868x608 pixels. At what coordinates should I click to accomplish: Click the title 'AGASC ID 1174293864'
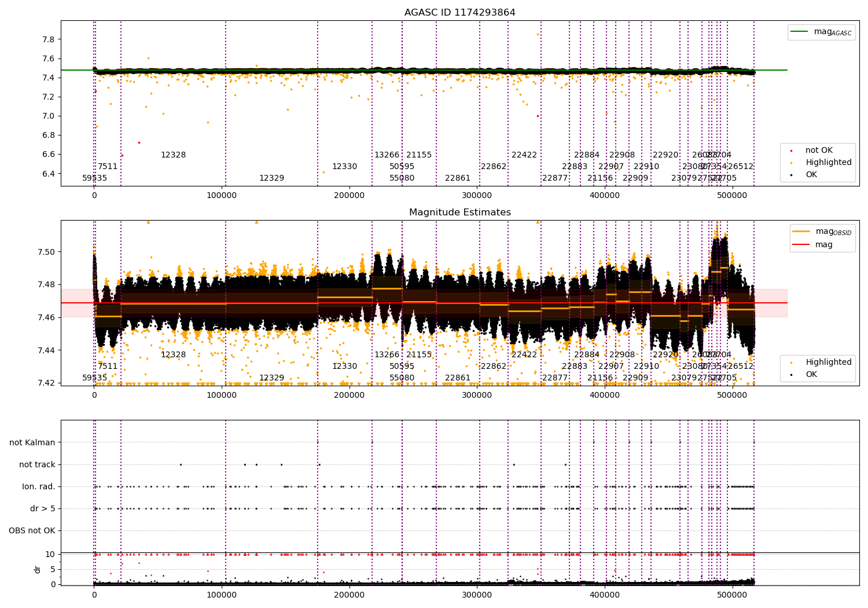(459, 13)
